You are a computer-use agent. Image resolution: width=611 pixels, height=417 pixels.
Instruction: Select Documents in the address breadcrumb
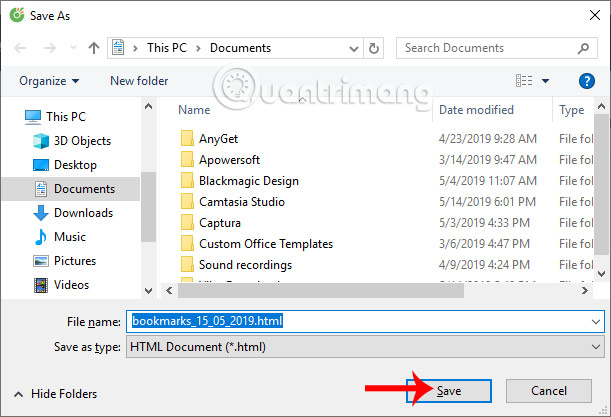(x=240, y=48)
